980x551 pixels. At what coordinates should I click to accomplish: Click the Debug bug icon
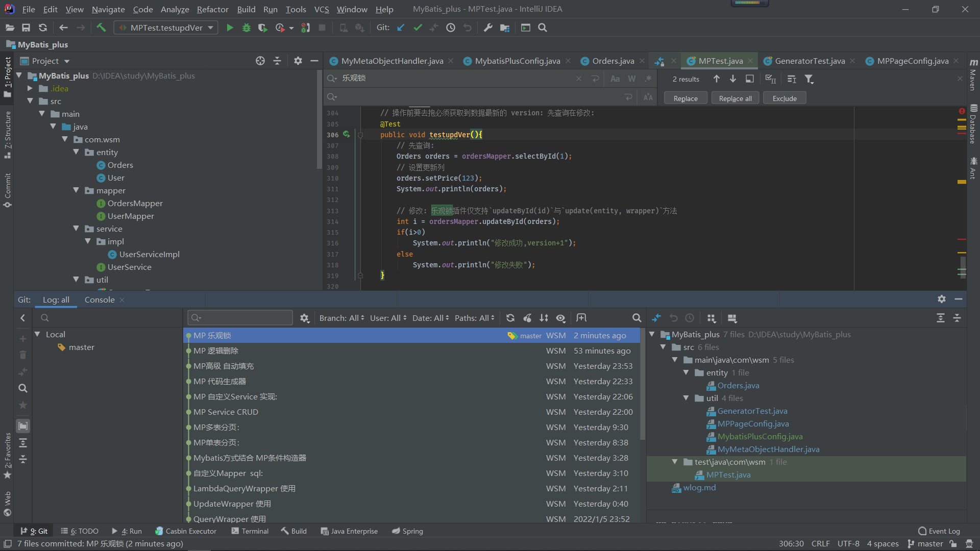[x=247, y=28]
